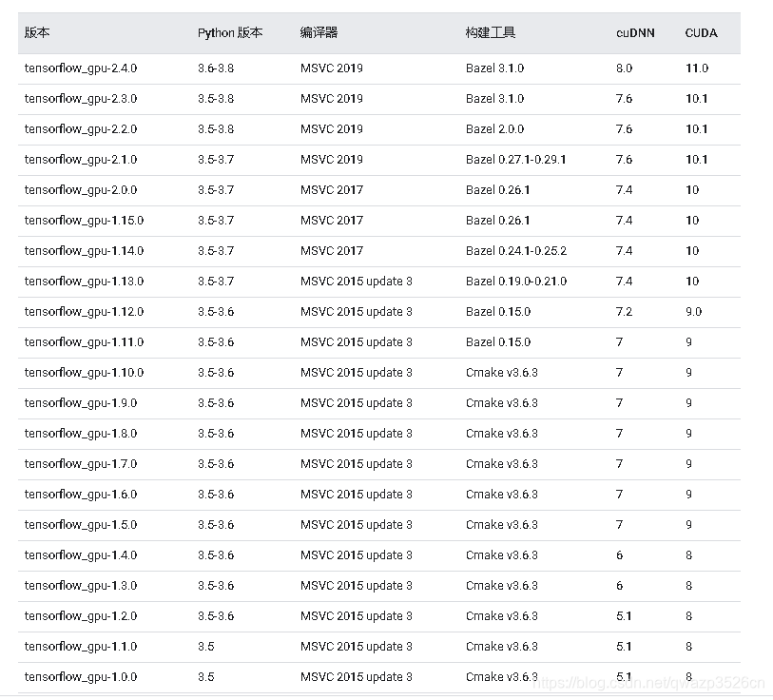773x700 pixels.
Task: Click the 编译器 column header
Action: pos(319,33)
